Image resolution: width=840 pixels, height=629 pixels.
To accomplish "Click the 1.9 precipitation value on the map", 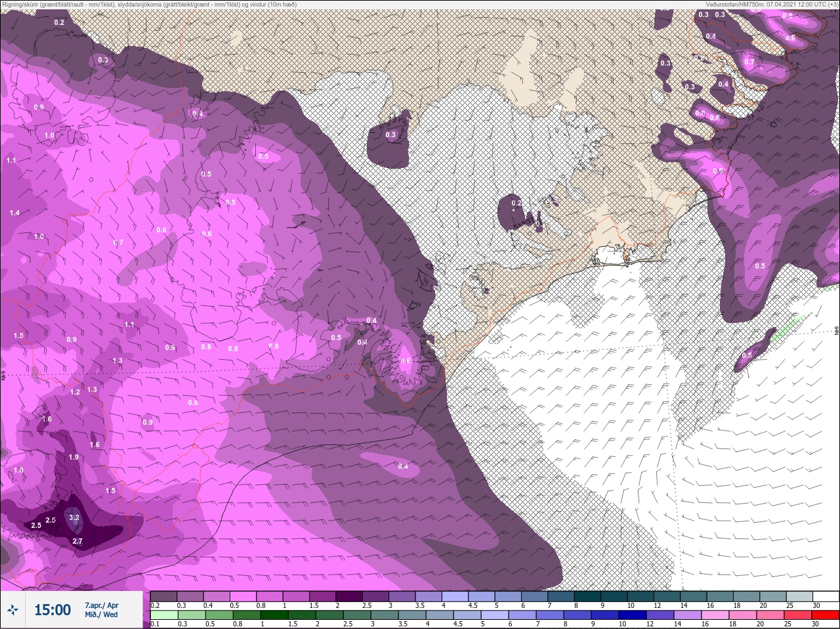I will click(73, 457).
